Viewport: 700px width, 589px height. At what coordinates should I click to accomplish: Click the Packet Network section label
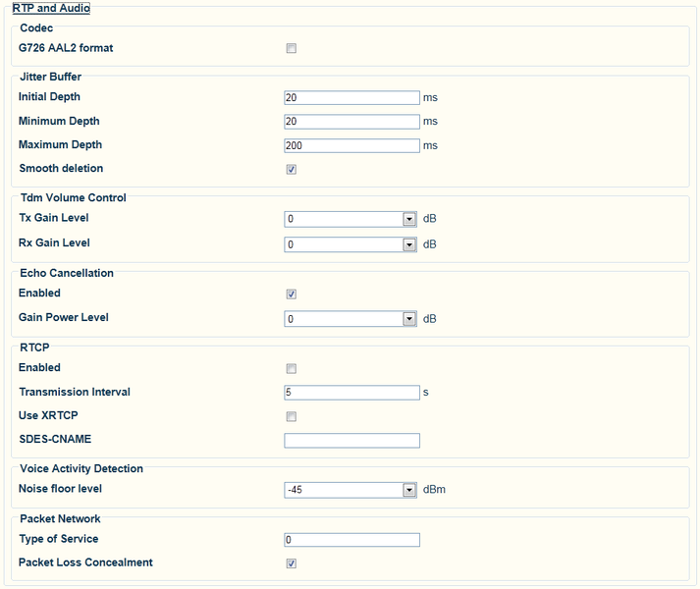60,518
